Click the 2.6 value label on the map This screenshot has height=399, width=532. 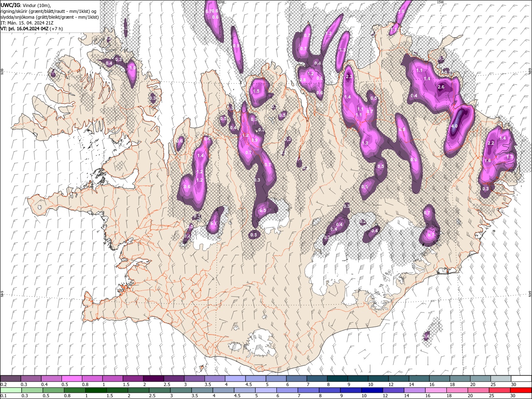click(x=441, y=87)
